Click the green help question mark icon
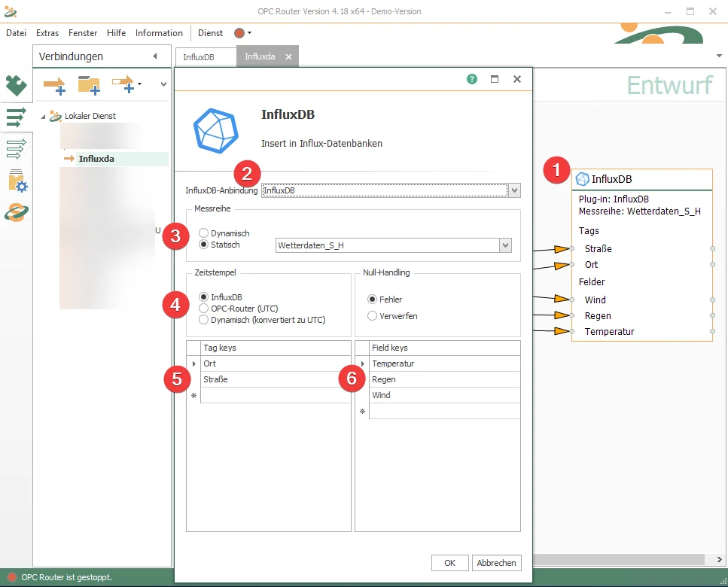Viewport: 728px width, 587px height. click(x=472, y=79)
